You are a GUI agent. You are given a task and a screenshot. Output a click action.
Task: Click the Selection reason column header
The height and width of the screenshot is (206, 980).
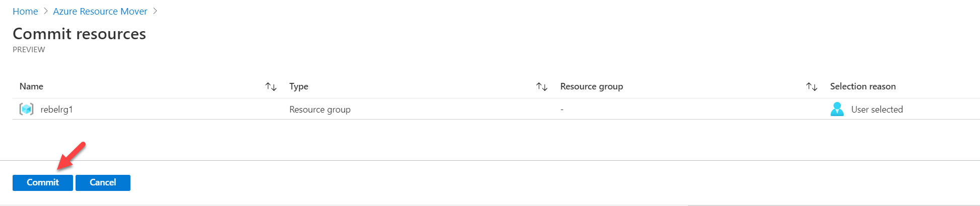[x=863, y=86]
